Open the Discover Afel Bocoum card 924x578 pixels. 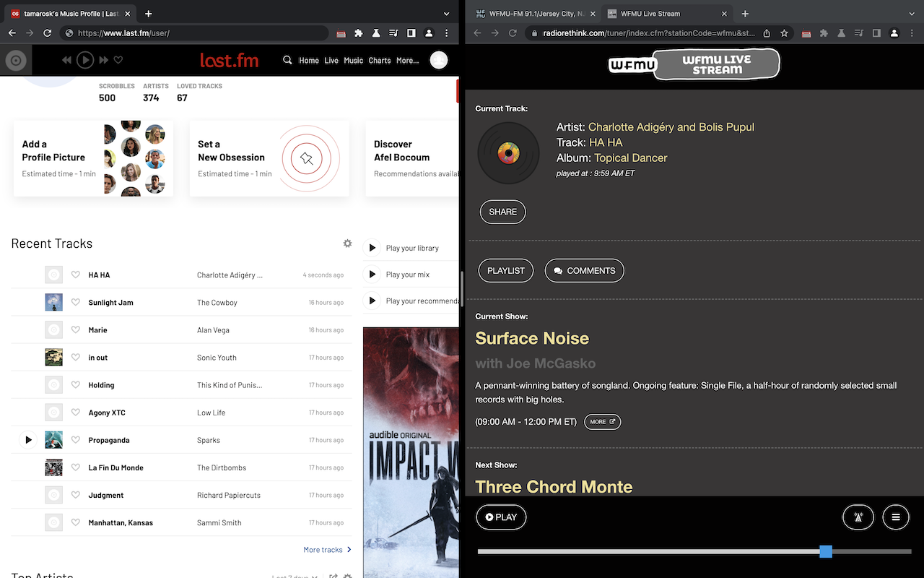coord(412,159)
